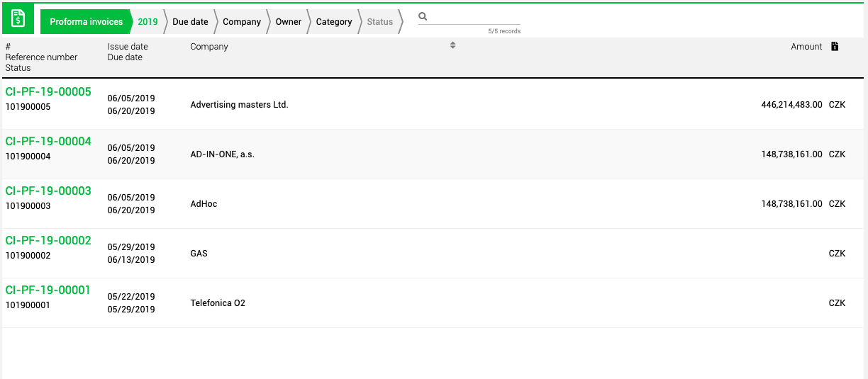Click the document icon next to Amount
The width and height of the screenshot is (868, 379).
coord(835,47)
